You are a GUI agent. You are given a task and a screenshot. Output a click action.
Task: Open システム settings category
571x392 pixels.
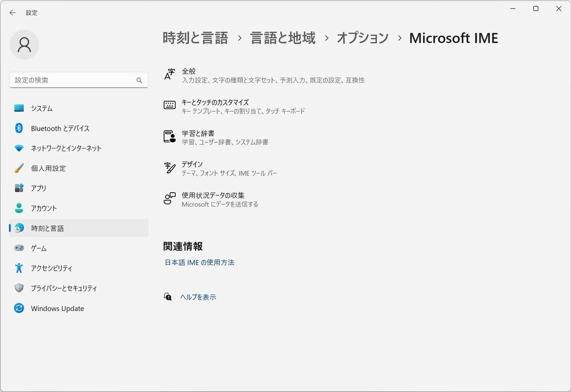coord(79,108)
